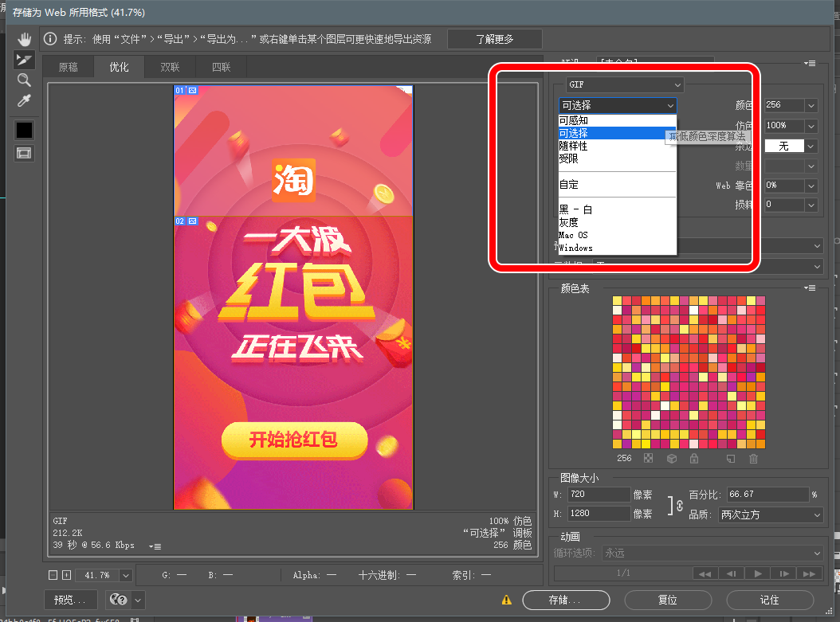Click the zoom out minus button
Viewport: 840px width, 622px height.
point(53,575)
